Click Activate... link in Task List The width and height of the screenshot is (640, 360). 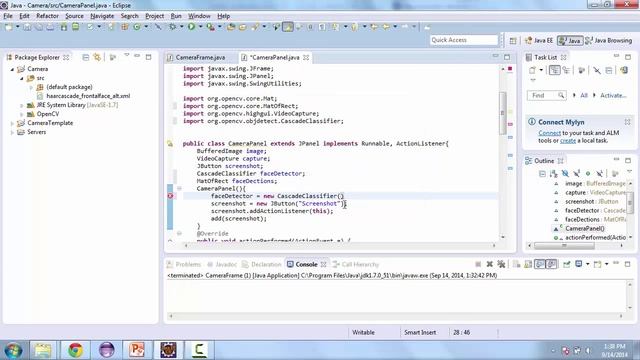click(x=613, y=96)
